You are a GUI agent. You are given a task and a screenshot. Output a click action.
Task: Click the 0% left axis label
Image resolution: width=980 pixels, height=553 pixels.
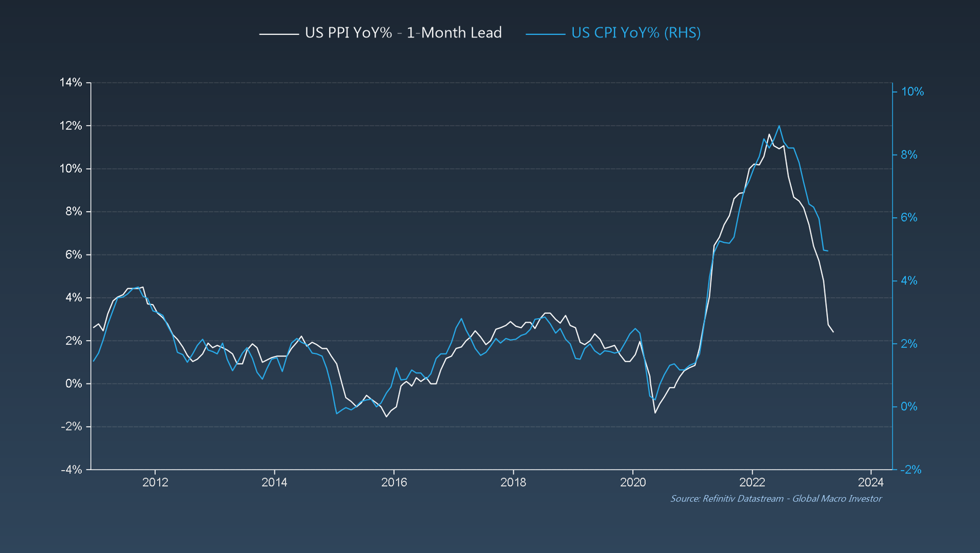(x=73, y=383)
